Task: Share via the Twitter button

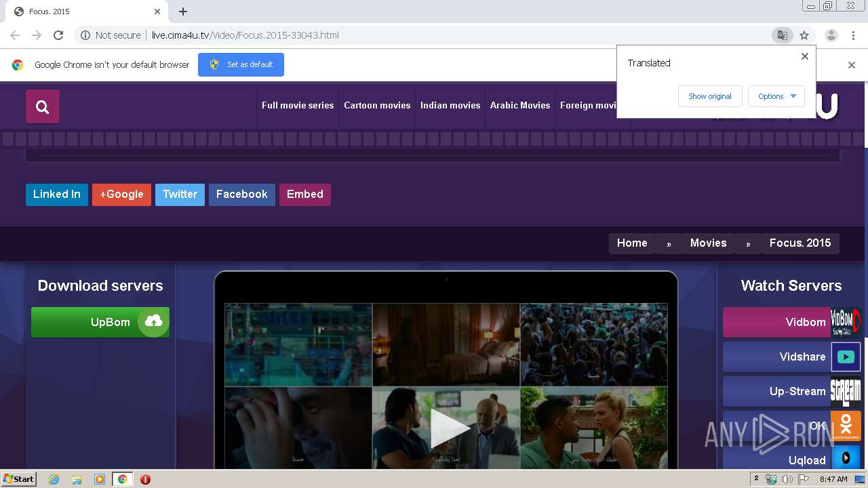Action: tap(180, 195)
